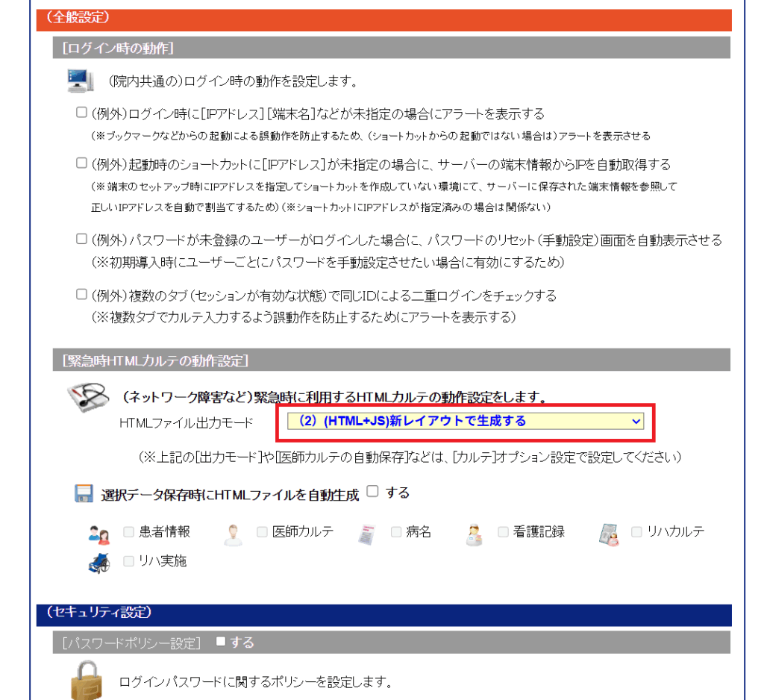This screenshot has height=700, width=764.
Task: Open the HTMLファイル出力モード dropdown
Action: (x=466, y=422)
